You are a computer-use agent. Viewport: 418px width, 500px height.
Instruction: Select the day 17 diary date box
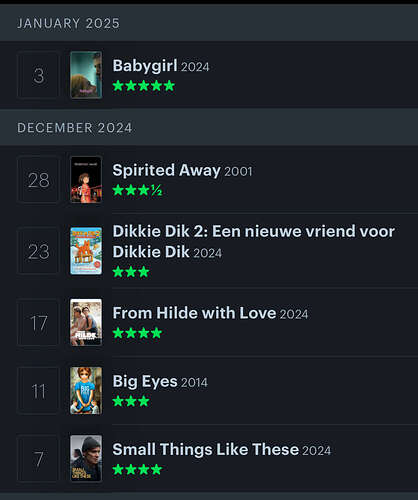38,322
